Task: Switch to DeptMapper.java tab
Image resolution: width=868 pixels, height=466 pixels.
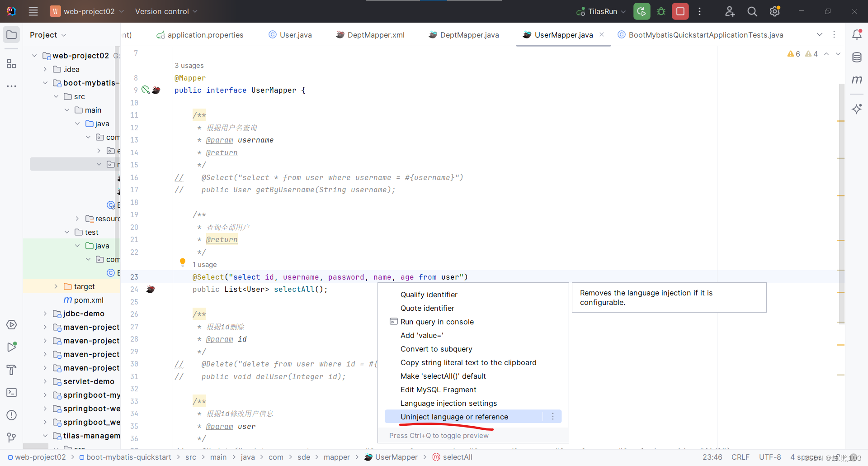Action: (464, 35)
